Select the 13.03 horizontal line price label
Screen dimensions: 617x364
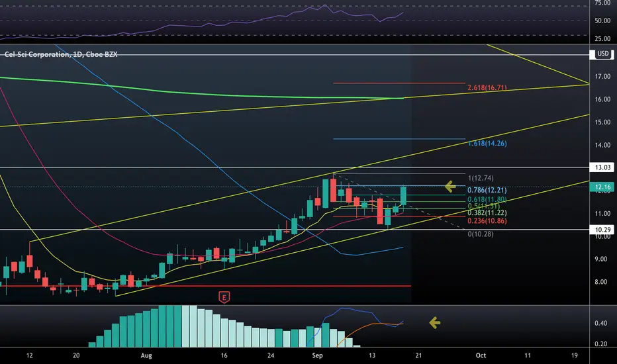pyautogui.click(x=602, y=167)
